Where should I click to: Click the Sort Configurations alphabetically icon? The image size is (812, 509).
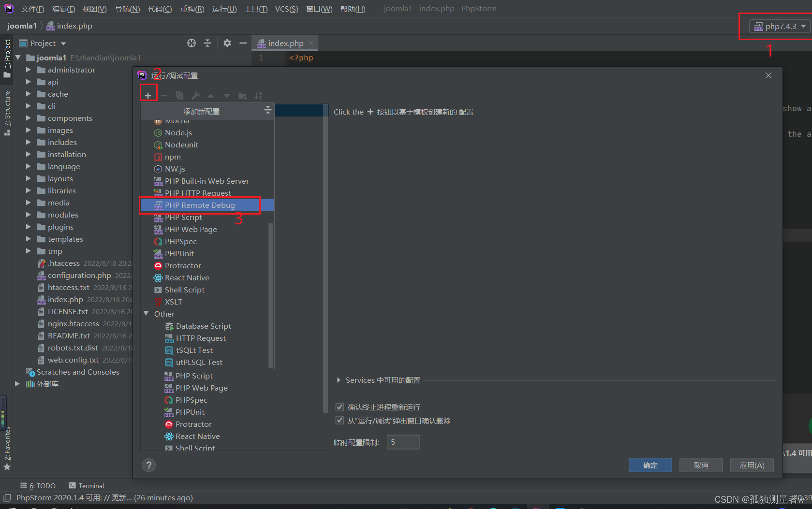pos(258,95)
